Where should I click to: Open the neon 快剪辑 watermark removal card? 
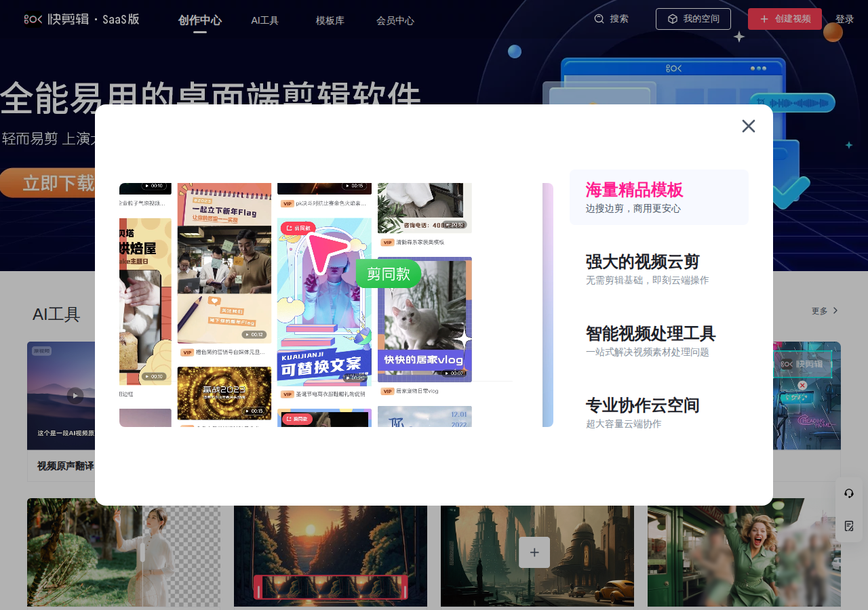pos(807,395)
